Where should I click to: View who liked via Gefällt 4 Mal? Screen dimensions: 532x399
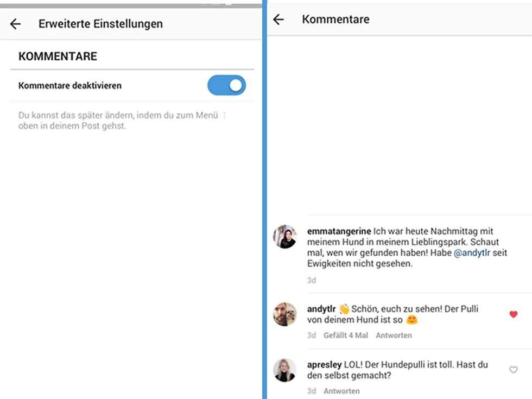[x=345, y=335]
